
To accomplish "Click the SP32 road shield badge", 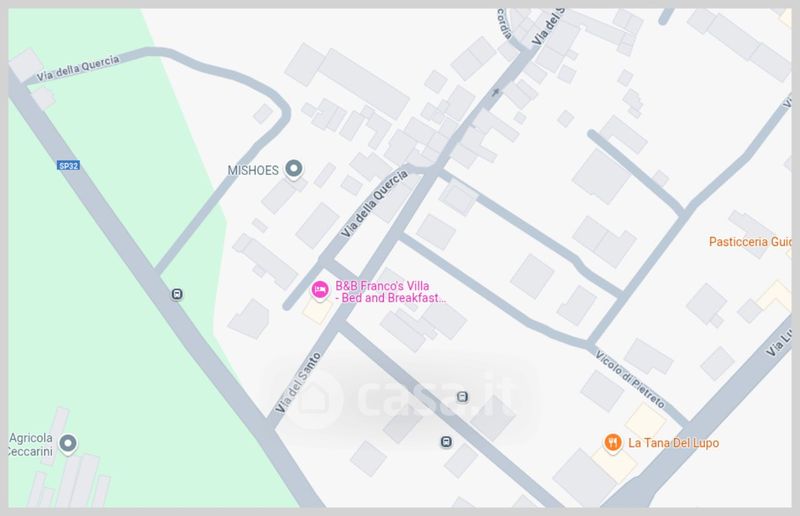I will coord(68,165).
